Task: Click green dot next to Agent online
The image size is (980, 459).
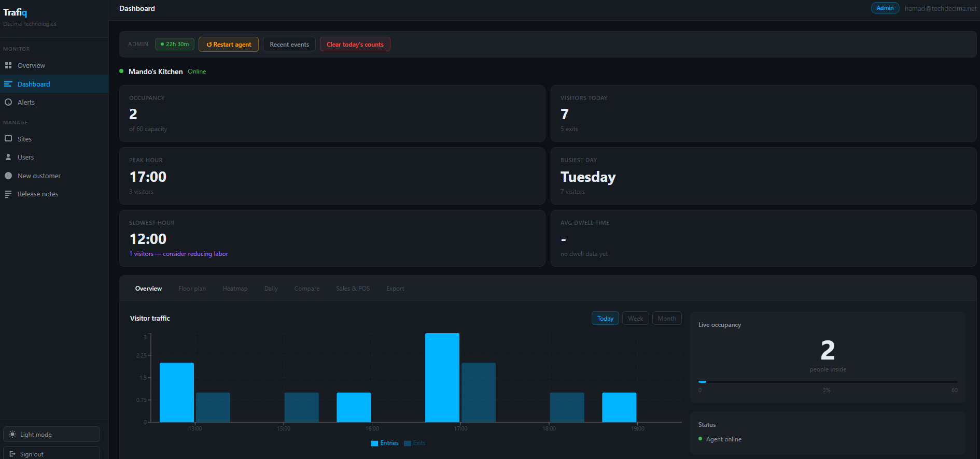Action: click(x=701, y=439)
